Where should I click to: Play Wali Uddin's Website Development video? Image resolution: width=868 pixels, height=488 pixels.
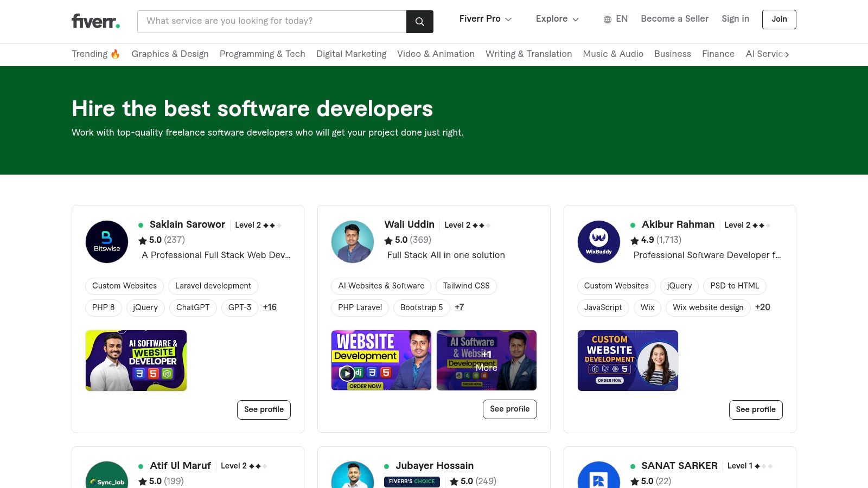point(347,373)
